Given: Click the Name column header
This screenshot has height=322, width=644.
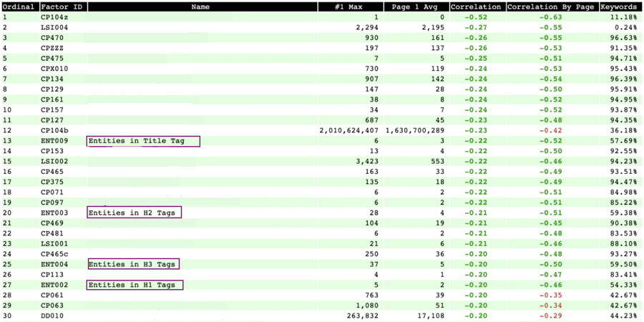Looking at the screenshot, I should click(202, 7).
